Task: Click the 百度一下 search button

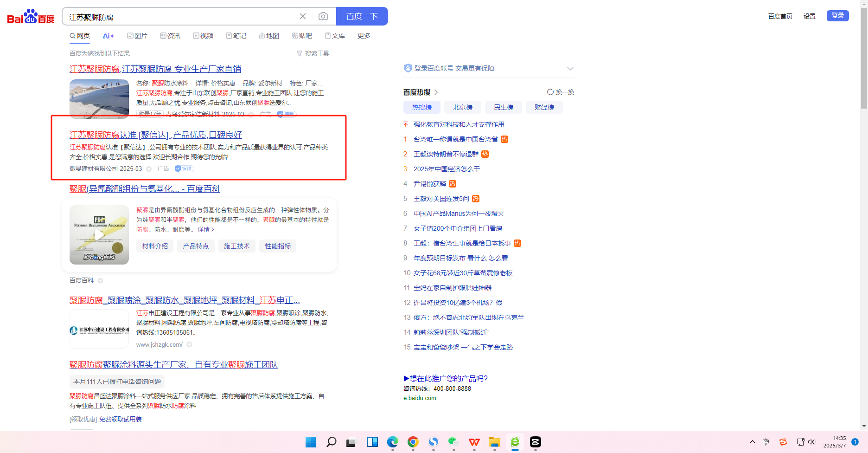Action: coord(362,17)
